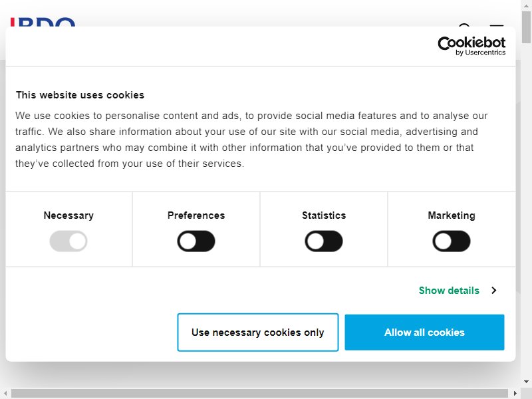Click the This website uses cookies heading
This screenshot has width=532, height=399.
coord(80,95)
